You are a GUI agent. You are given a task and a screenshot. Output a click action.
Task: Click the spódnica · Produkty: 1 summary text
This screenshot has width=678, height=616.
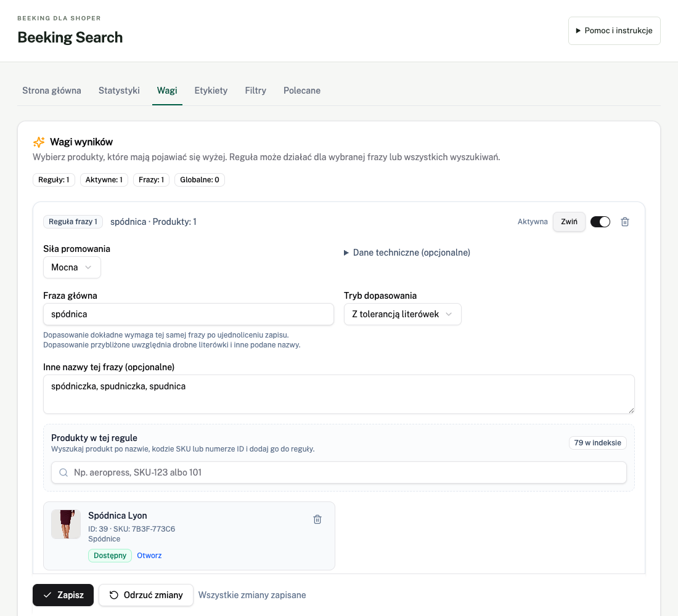click(153, 222)
